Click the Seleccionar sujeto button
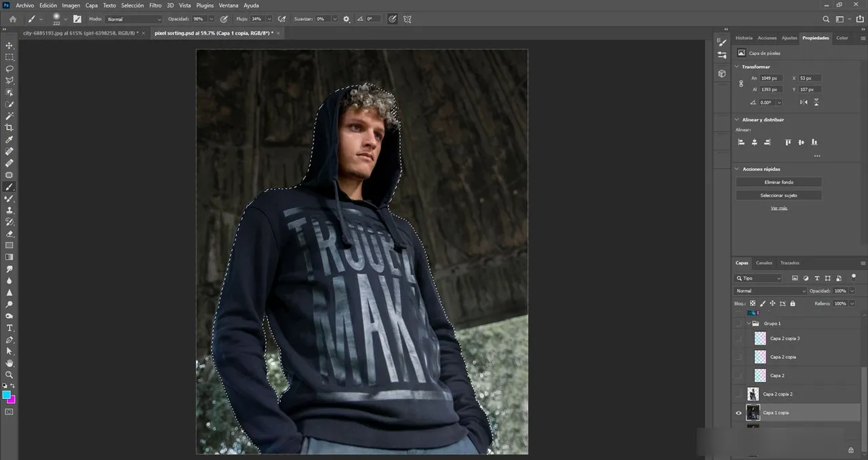Viewport: 868px width, 460px height. coord(778,195)
